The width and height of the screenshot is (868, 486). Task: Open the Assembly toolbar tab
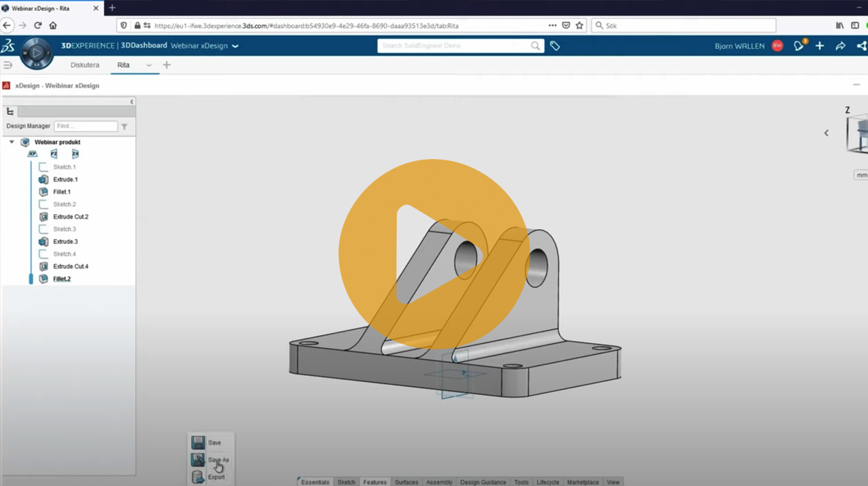click(439, 482)
